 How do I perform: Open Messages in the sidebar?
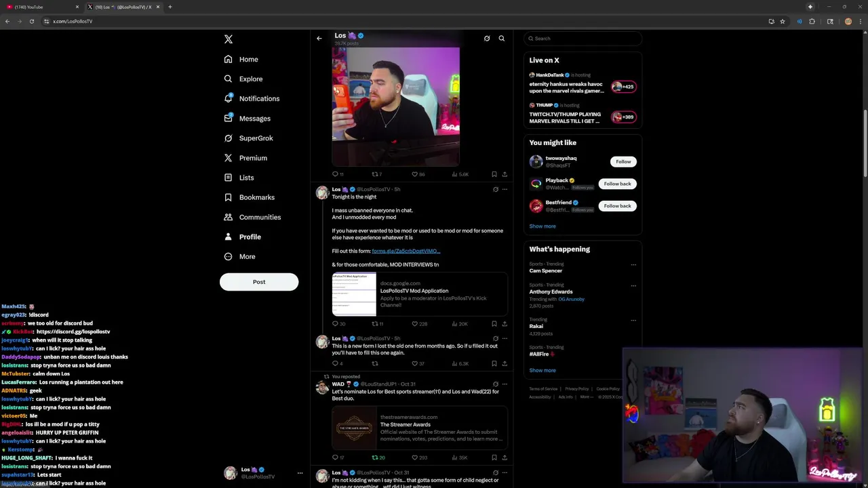pos(248,119)
